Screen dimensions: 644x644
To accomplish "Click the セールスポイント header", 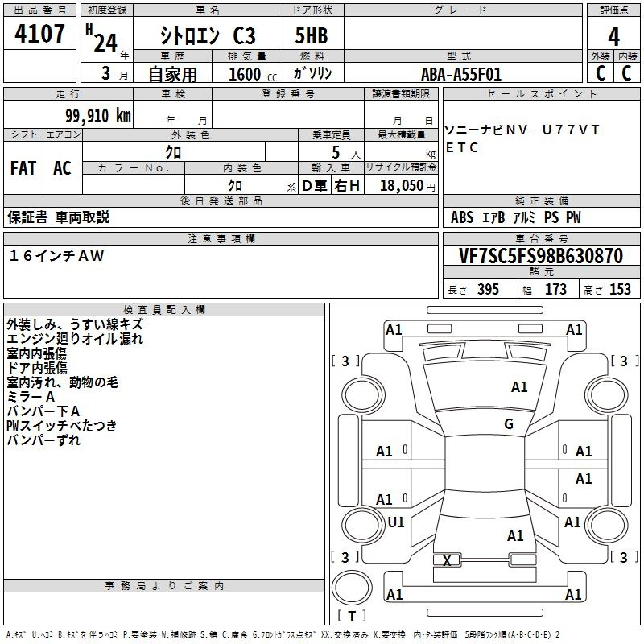I will pyautogui.click(x=541, y=94).
